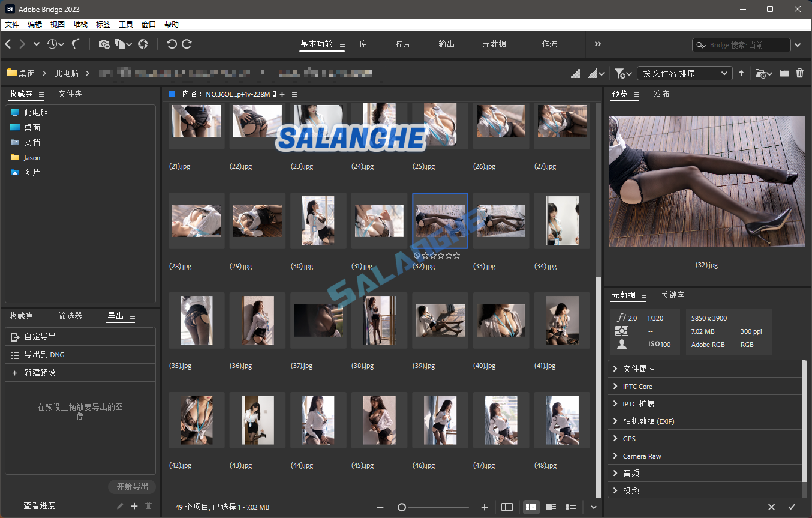Viewport: 812px width, 518px height.
Task: Toggle the thumbnail grid lock button
Action: pos(507,507)
